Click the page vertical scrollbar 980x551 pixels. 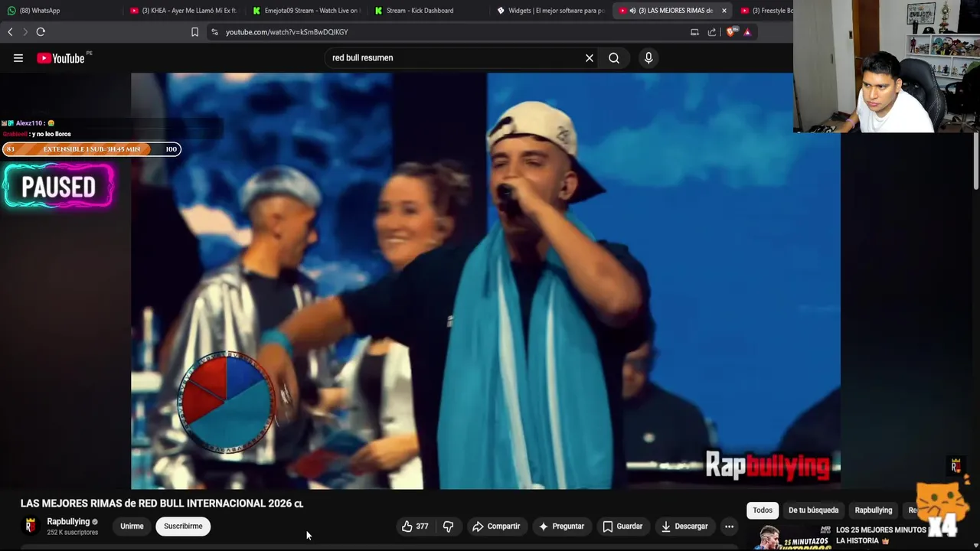click(x=976, y=161)
